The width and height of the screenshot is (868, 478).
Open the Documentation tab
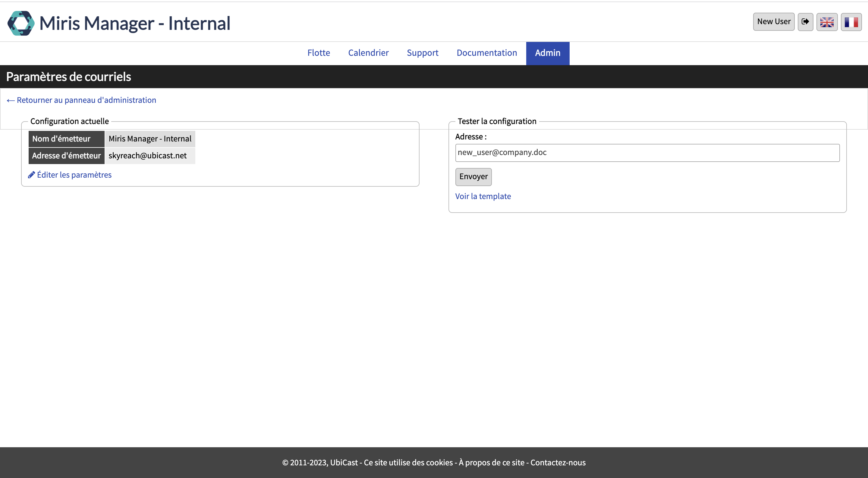point(486,53)
